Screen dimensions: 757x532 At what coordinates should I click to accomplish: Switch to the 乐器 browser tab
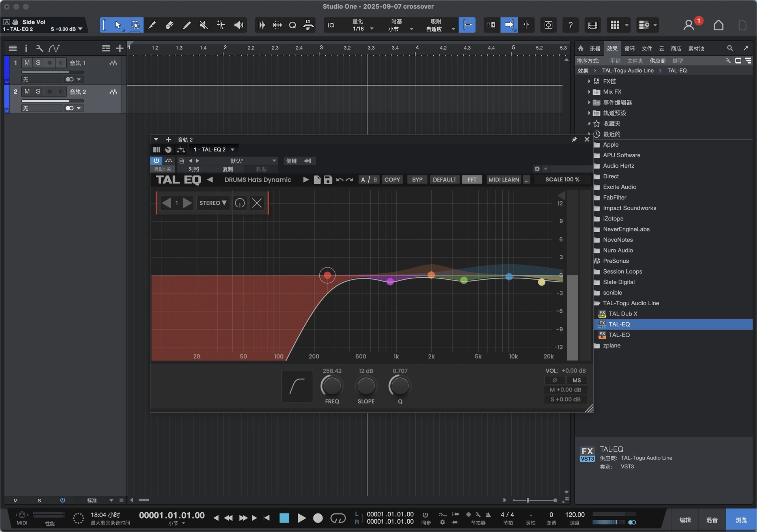point(595,49)
